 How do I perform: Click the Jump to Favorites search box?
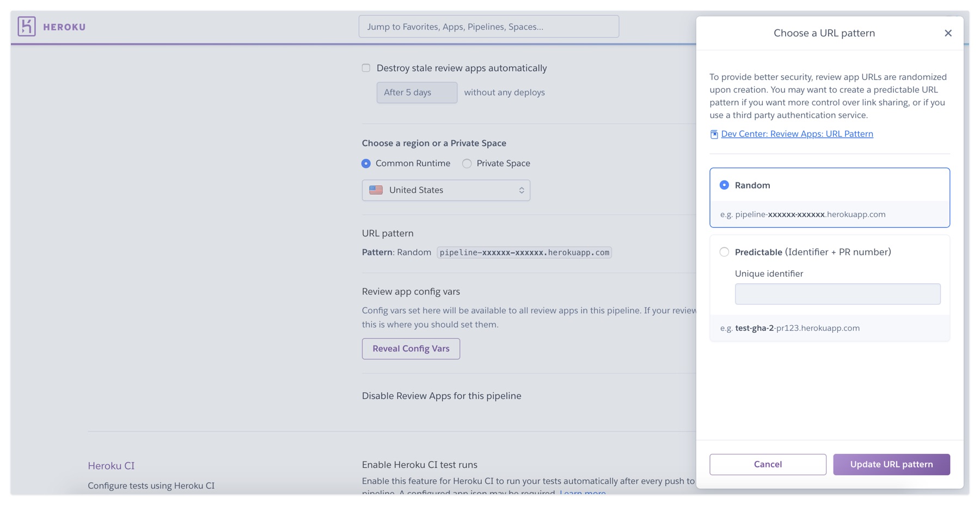(488, 27)
